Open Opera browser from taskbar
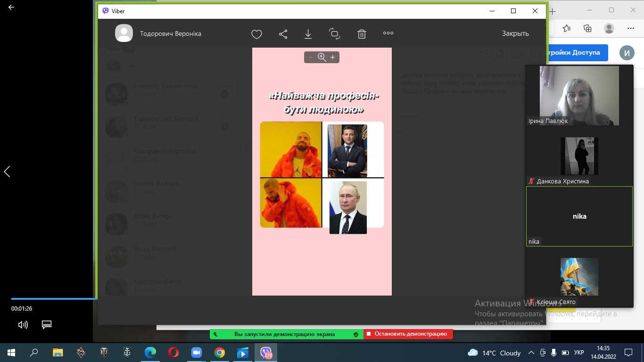The image size is (644, 362). [173, 353]
